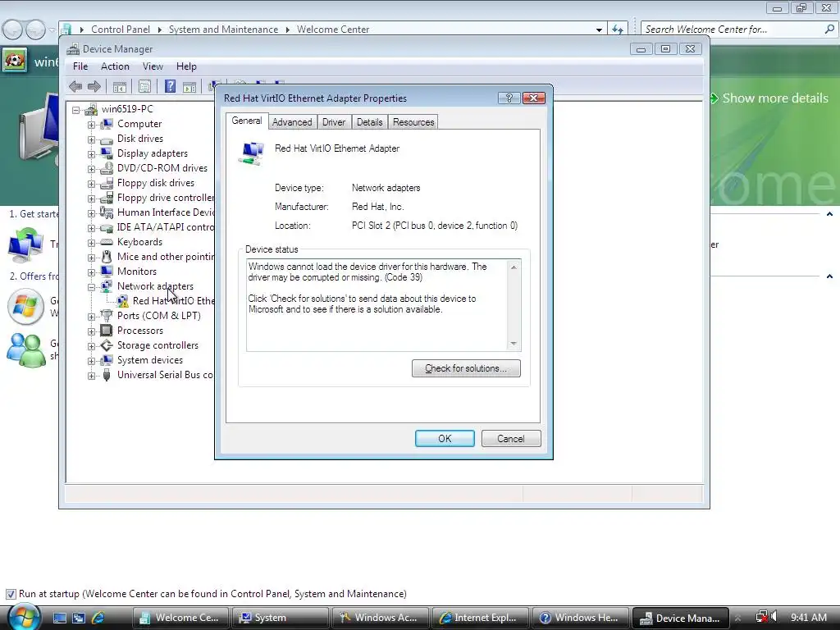Click the context help question mark button in Properties dialog
This screenshot has width=840, height=630.
click(x=509, y=98)
